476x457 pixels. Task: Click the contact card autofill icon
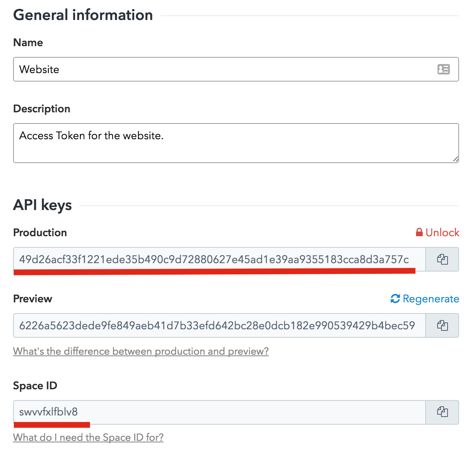point(443,69)
